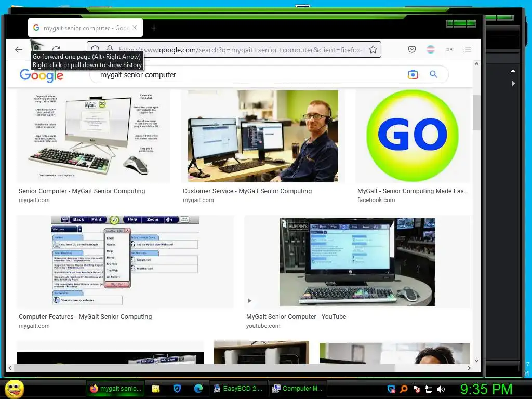Open the volume speaker tray icon
Screen dimensions: 532x399
click(x=441, y=389)
